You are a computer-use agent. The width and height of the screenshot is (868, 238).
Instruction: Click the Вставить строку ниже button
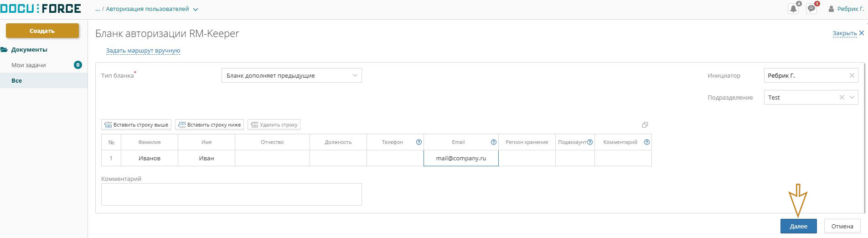(210, 125)
